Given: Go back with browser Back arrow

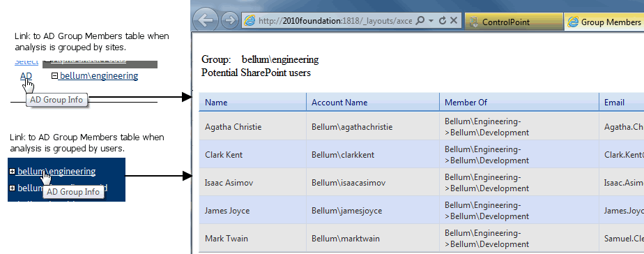Looking at the screenshot, I should click(205, 20).
